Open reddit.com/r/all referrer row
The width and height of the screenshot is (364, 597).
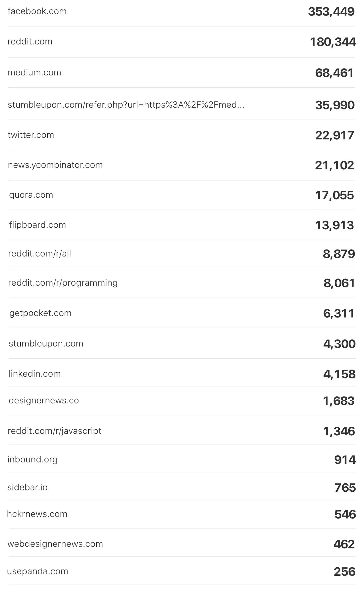pyautogui.click(x=182, y=254)
